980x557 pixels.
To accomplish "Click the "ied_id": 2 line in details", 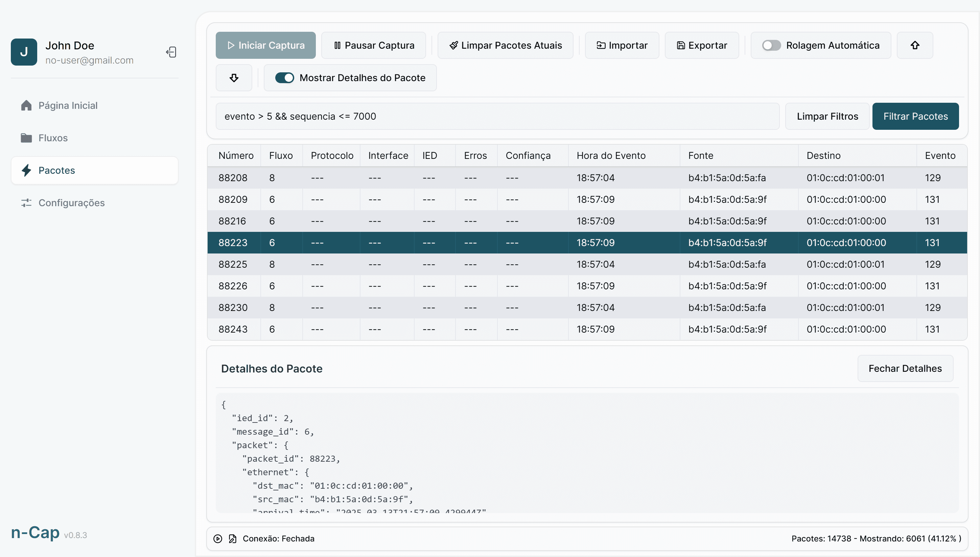I will pyautogui.click(x=262, y=418).
